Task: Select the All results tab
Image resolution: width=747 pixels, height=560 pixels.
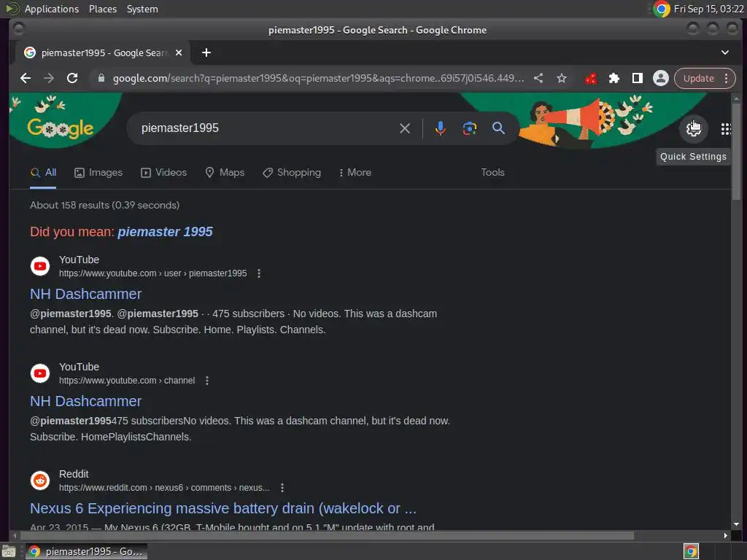Action: 43,172
